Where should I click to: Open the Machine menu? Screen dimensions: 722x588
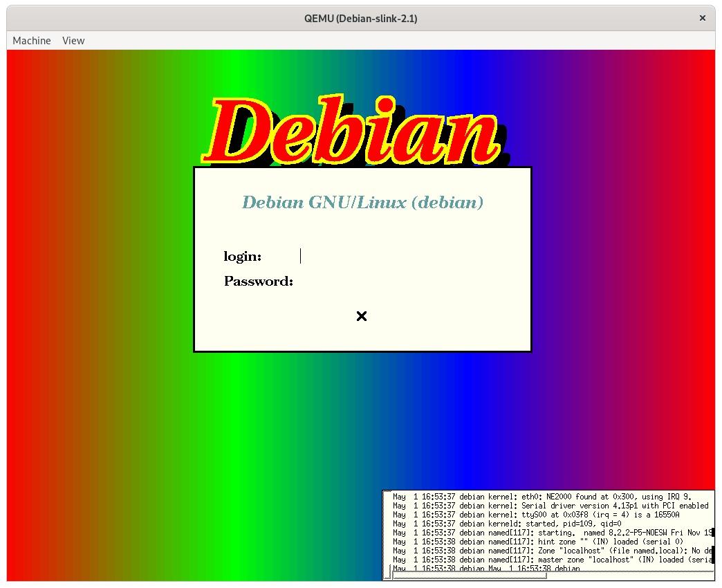coord(32,41)
